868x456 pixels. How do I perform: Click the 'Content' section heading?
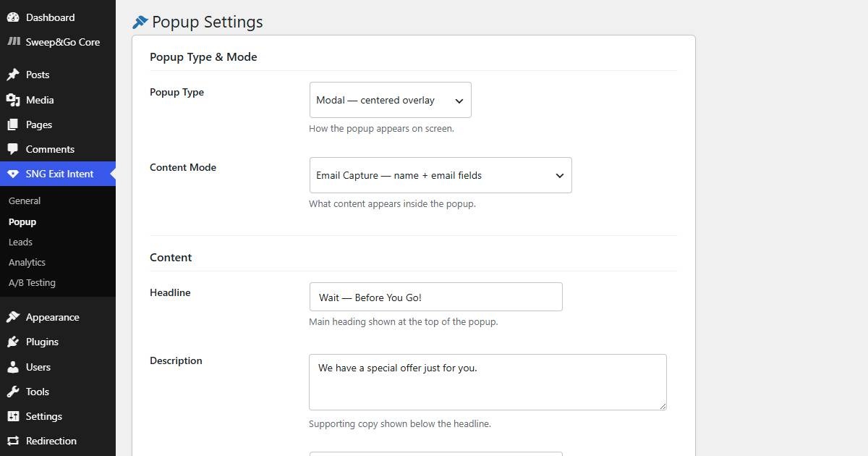click(171, 258)
